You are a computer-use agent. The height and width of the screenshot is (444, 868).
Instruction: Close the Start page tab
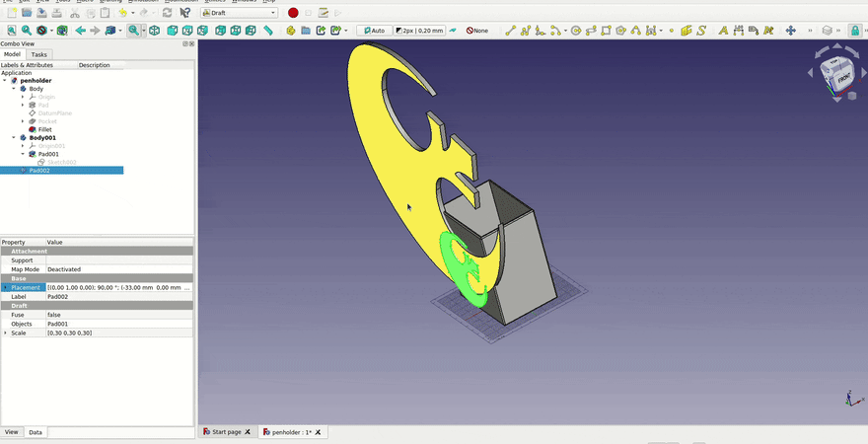248,432
